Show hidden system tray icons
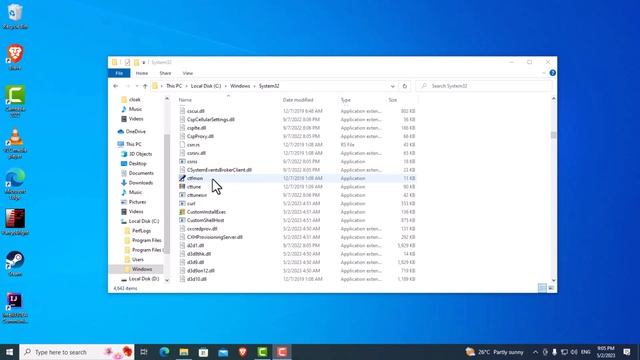640x360 pixels. point(536,352)
